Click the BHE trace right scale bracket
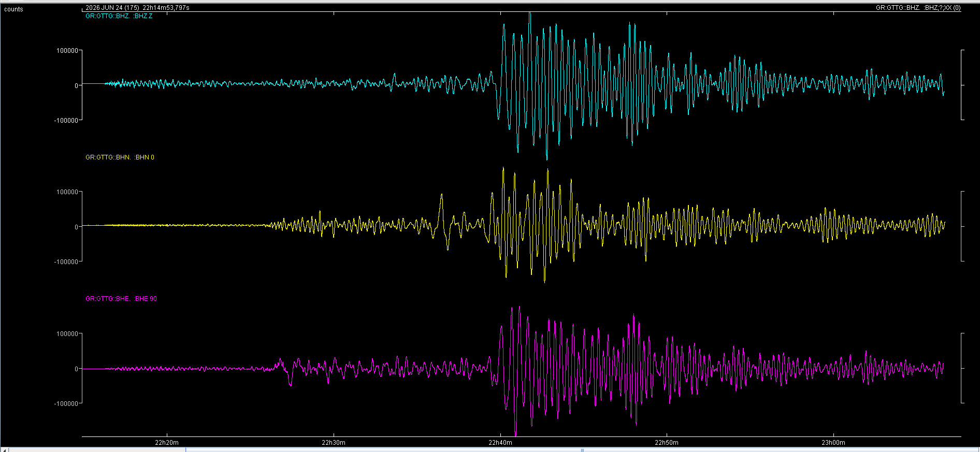Screen dimensions: 980x452 pos(962,368)
